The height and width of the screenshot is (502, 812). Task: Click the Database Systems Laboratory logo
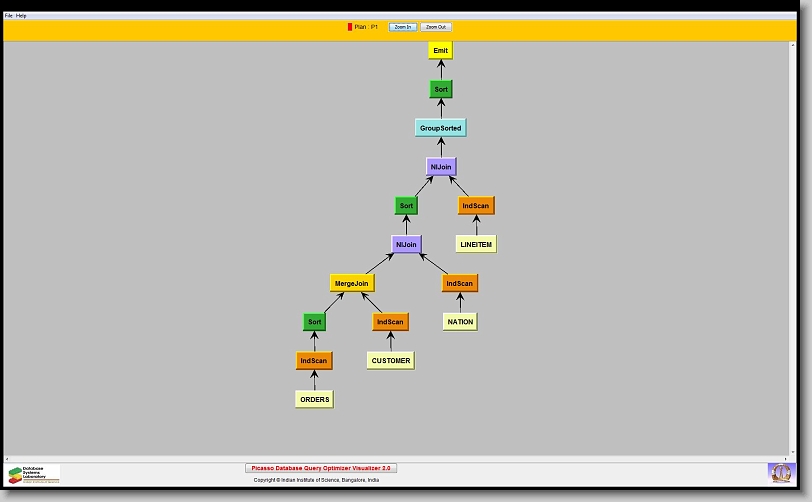click(x=33, y=474)
